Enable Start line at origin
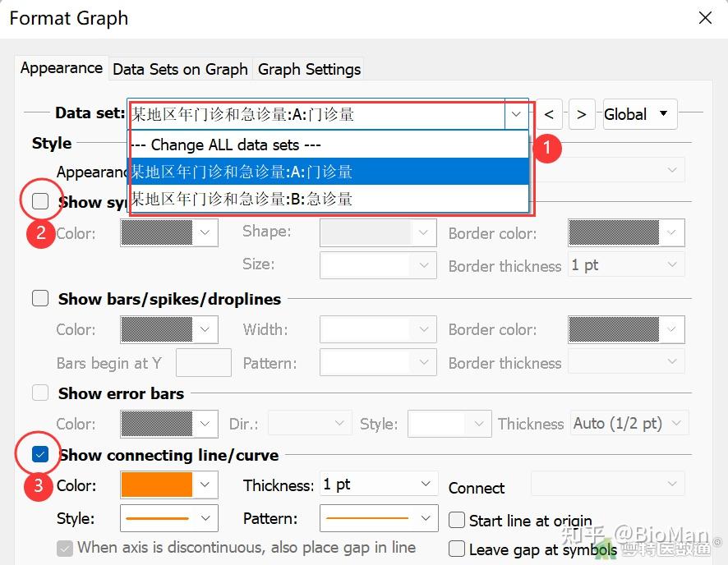Viewport: 728px width, 565px height. tap(458, 521)
